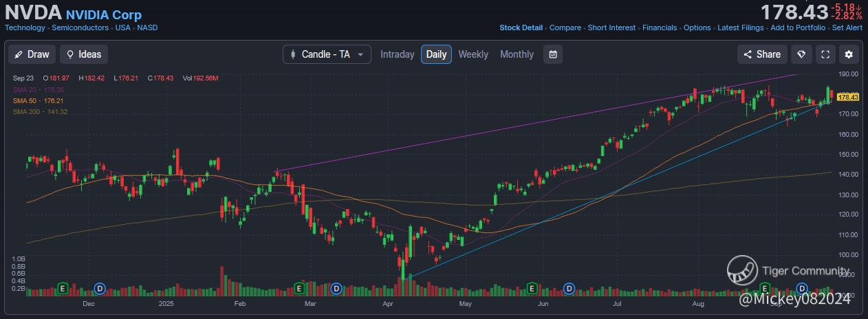The width and height of the screenshot is (868, 319).
Task: Click the dividend D marker in March
Action: (336, 287)
